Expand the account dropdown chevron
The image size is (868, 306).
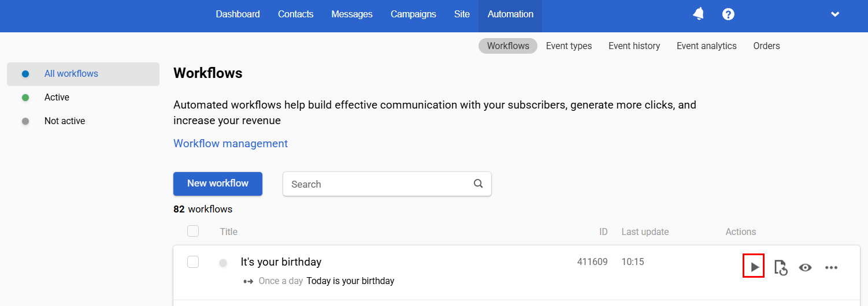click(834, 14)
